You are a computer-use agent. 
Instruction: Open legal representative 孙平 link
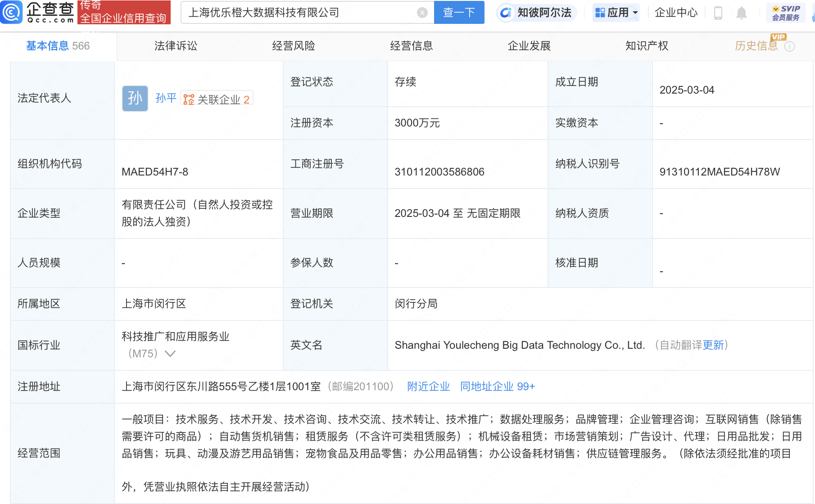pos(166,98)
